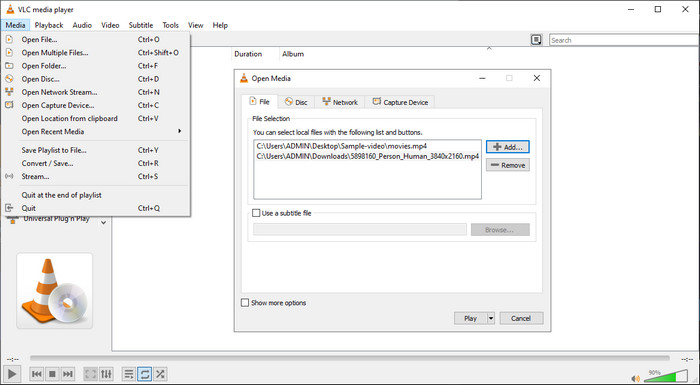This screenshot has height=385, width=700.
Task: Expand Universal Plug'n'Play sidebar chevron
Action: pyautogui.click(x=104, y=222)
